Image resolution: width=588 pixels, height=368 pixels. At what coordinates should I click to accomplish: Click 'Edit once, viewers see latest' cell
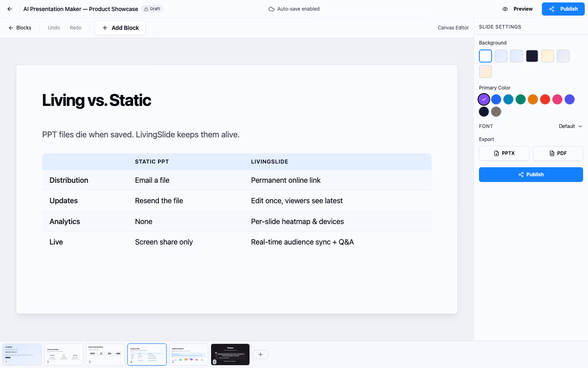[x=297, y=201]
